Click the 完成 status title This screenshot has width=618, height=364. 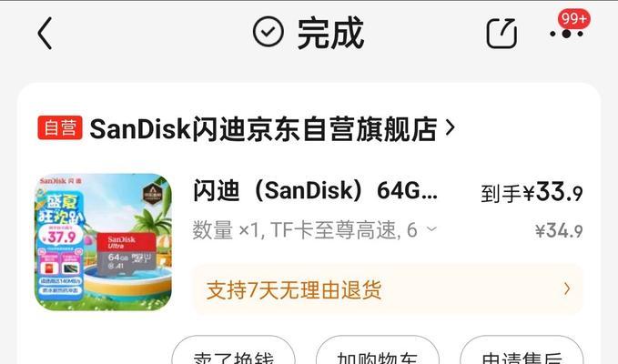coord(330,33)
